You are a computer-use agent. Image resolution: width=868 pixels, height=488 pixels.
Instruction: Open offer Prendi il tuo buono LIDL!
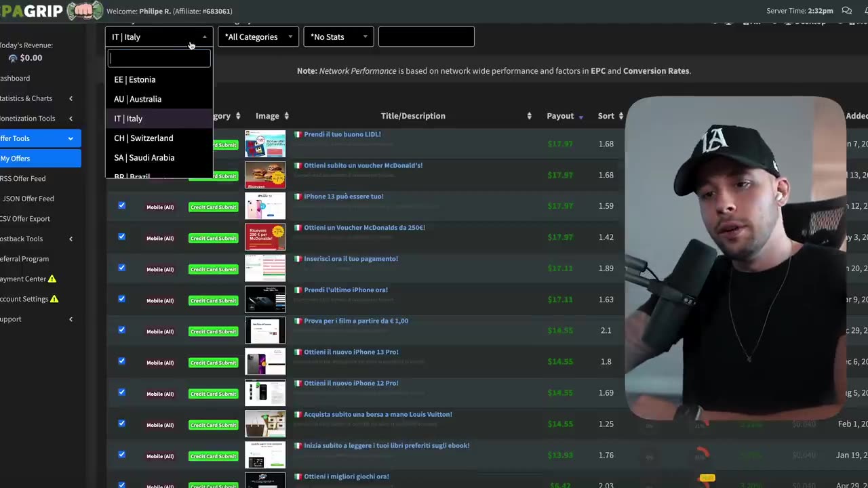[342, 134]
